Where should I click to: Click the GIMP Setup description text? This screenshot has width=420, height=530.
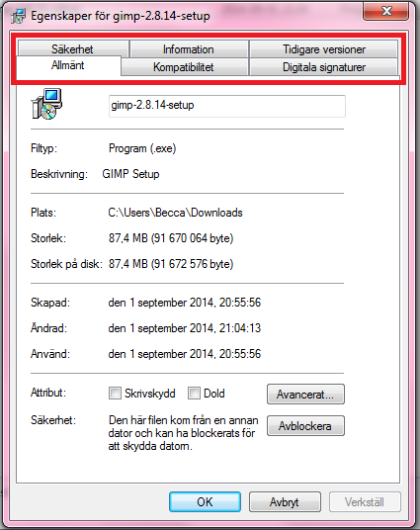click(130, 174)
